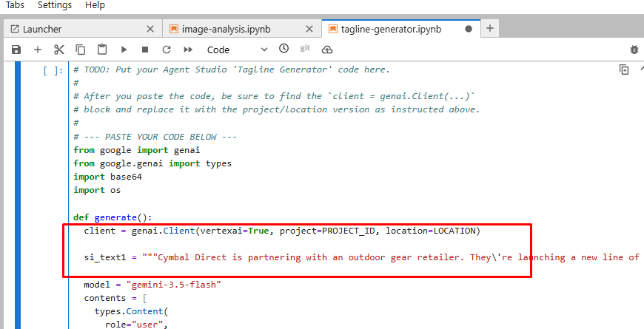Screen dimensions: 644x329
Task: Click the si_text1 string assignment line
Action: tap(362, 257)
